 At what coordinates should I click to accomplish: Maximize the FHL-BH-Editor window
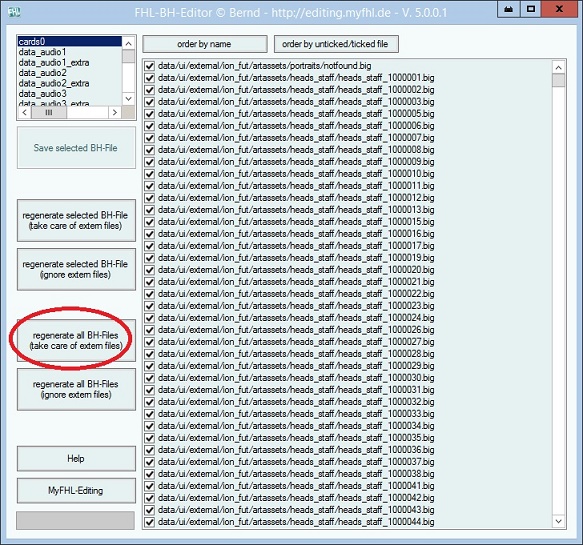click(x=531, y=9)
